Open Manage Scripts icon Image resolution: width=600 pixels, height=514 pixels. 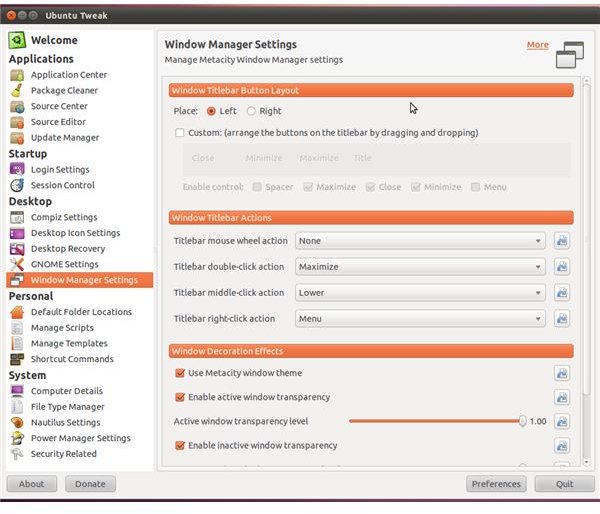tap(17, 328)
